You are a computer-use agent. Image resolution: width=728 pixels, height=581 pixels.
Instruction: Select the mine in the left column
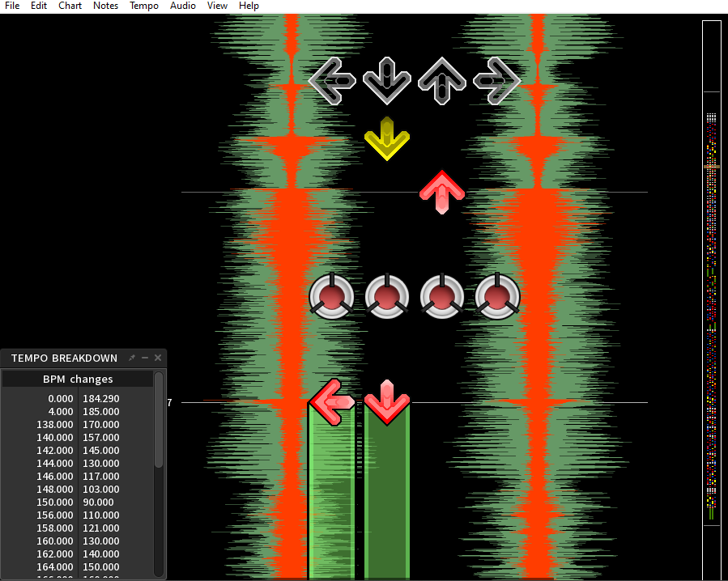tap(331, 296)
